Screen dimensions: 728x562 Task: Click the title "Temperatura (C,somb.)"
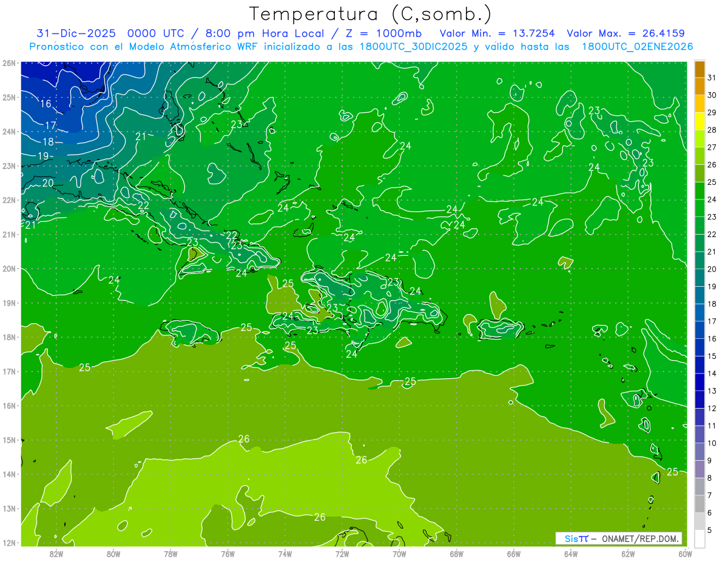point(371,14)
